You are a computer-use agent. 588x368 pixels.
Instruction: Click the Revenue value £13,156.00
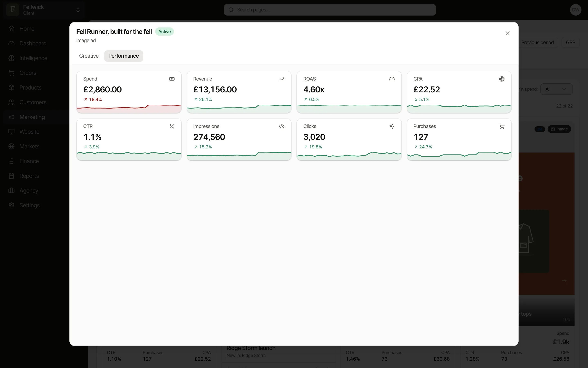(215, 90)
